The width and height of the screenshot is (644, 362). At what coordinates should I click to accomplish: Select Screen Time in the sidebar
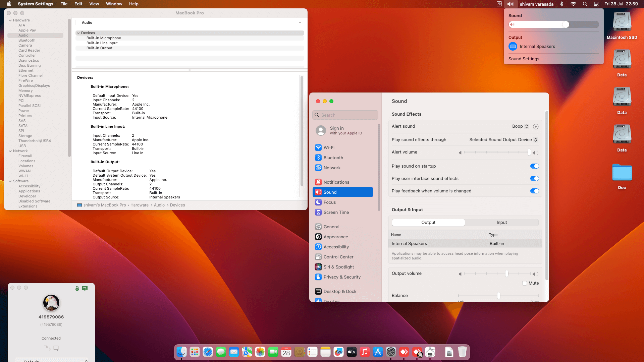pos(336,212)
